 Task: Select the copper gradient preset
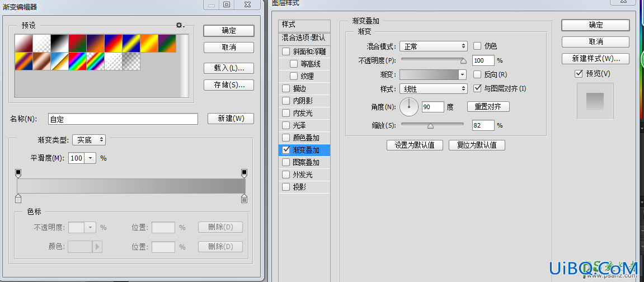point(41,61)
